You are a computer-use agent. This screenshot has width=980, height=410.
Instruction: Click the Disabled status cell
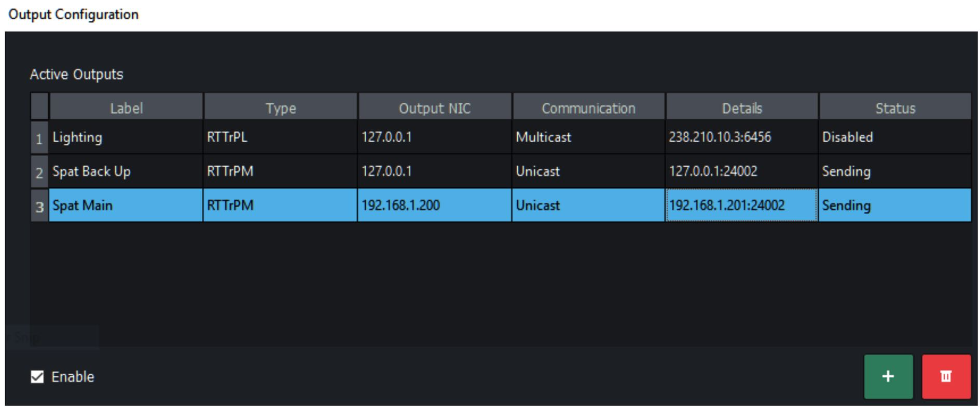[x=895, y=138]
